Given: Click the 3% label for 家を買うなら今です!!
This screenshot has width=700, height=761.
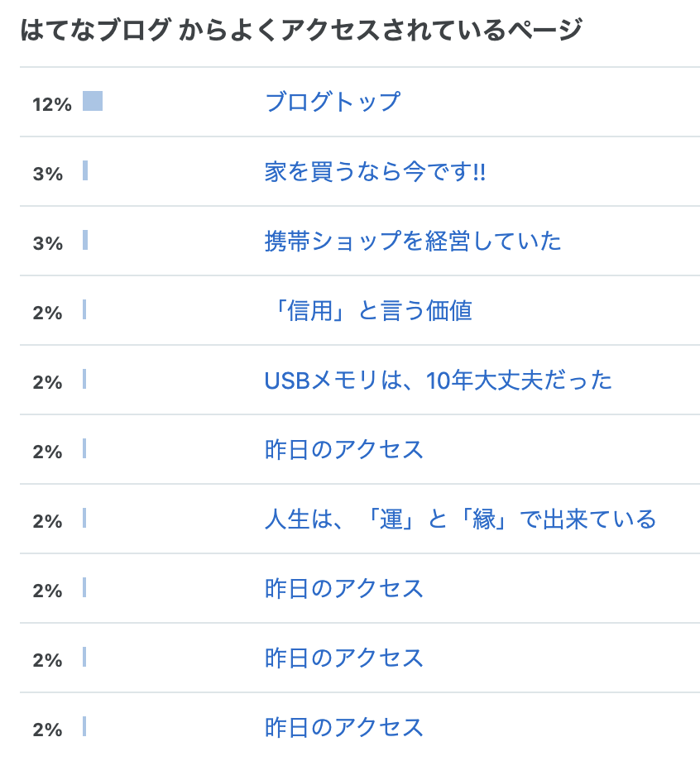Looking at the screenshot, I should [47, 174].
